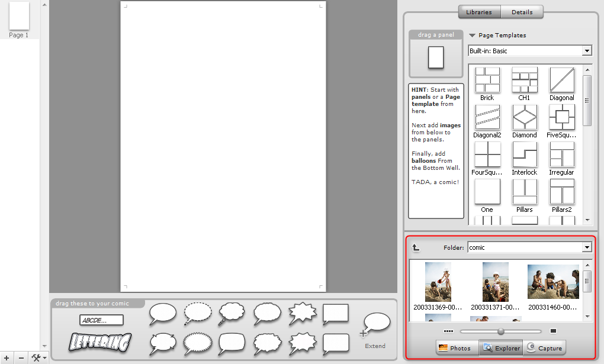Click the small thumbnails size icon
604x364 pixels.
(x=448, y=331)
